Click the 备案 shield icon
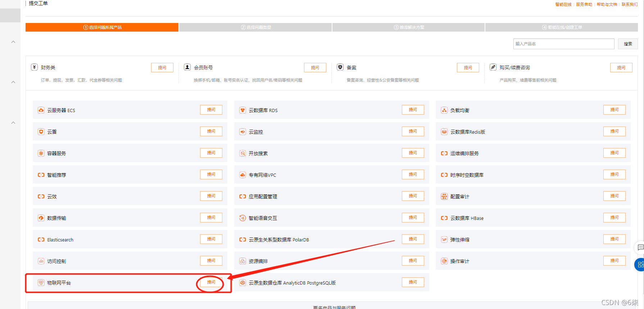The height and width of the screenshot is (309, 644). [340, 67]
